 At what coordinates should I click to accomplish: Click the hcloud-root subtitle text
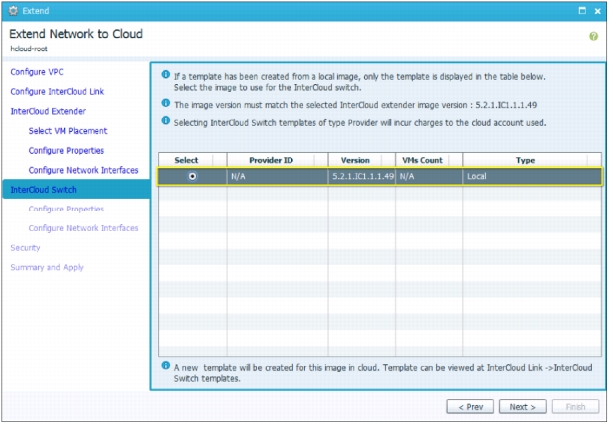pos(29,49)
